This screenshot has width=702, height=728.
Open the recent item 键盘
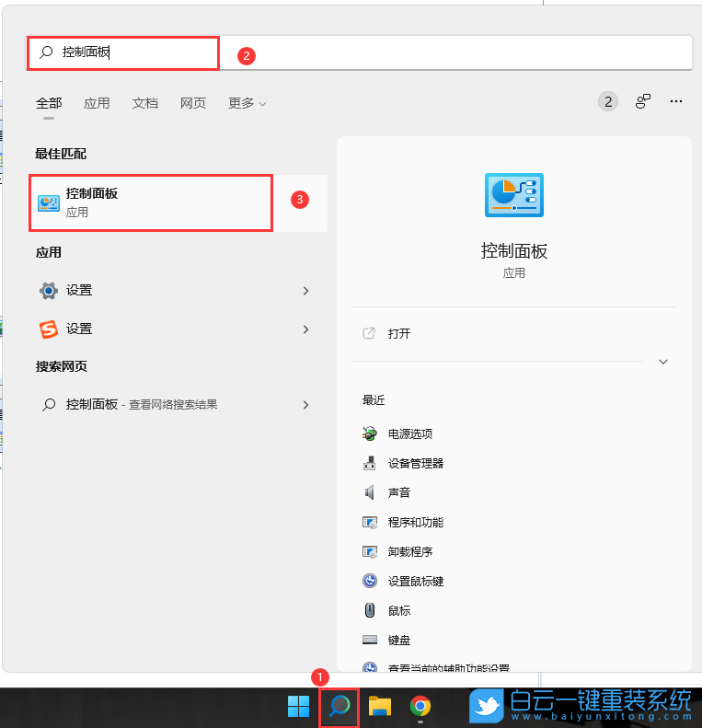coord(399,641)
